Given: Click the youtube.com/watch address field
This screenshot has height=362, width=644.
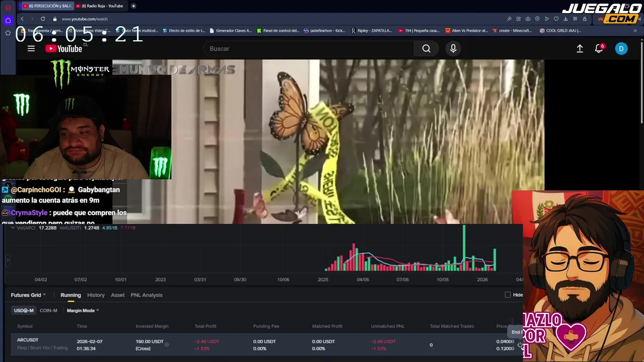Looking at the screenshot, I should coord(85,19).
